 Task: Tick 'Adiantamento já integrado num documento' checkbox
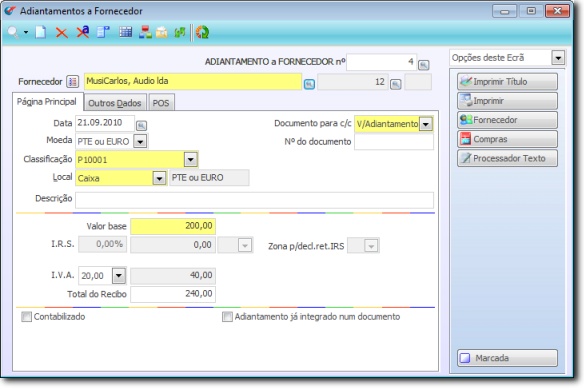pyautogui.click(x=227, y=317)
